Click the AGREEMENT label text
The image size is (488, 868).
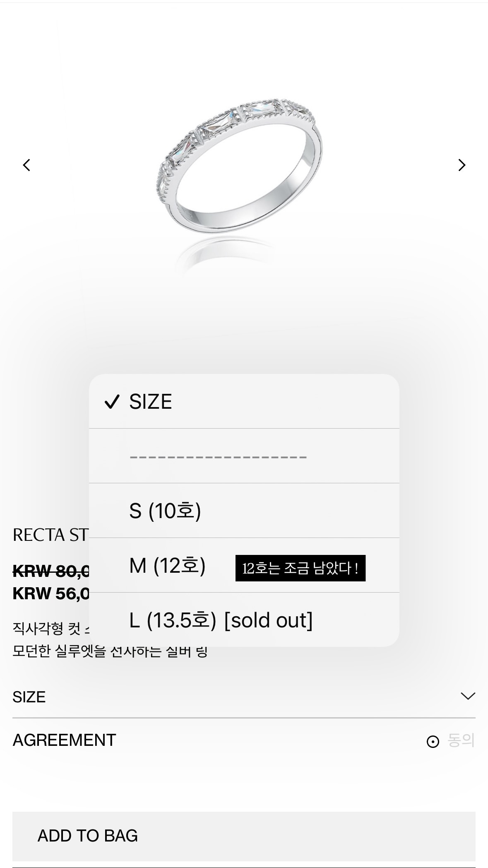(64, 740)
